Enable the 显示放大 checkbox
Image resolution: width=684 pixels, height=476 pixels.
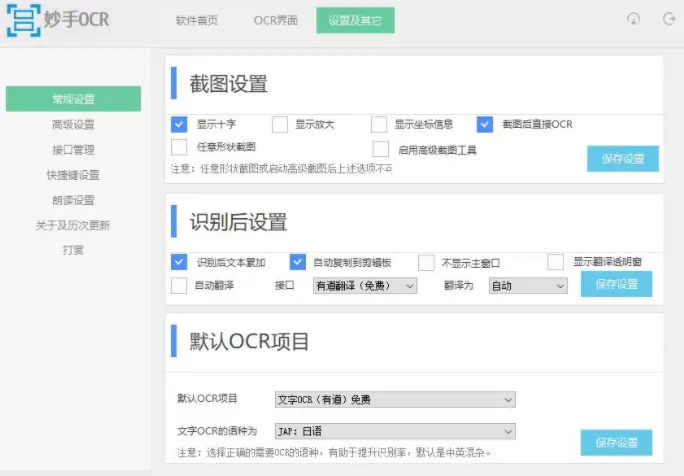(x=280, y=124)
